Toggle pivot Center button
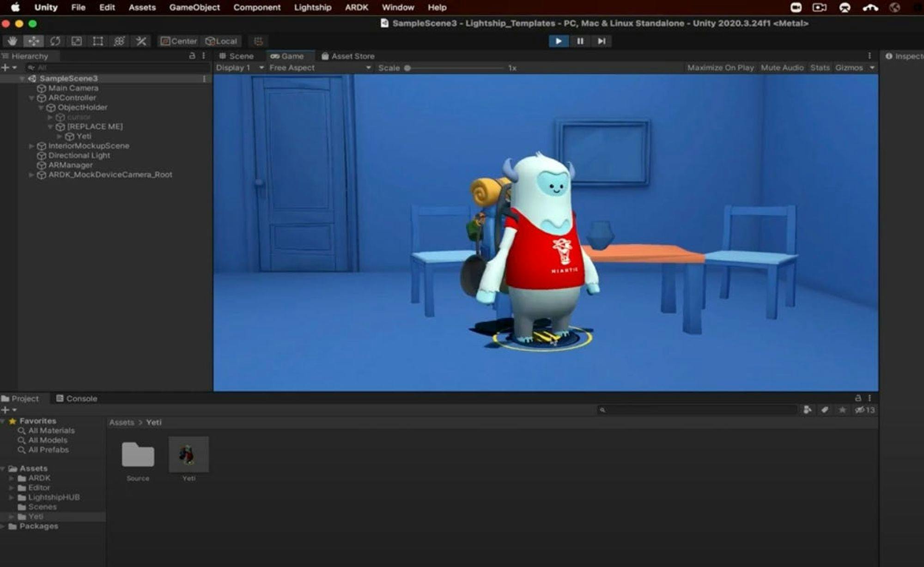 click(179, 41)
